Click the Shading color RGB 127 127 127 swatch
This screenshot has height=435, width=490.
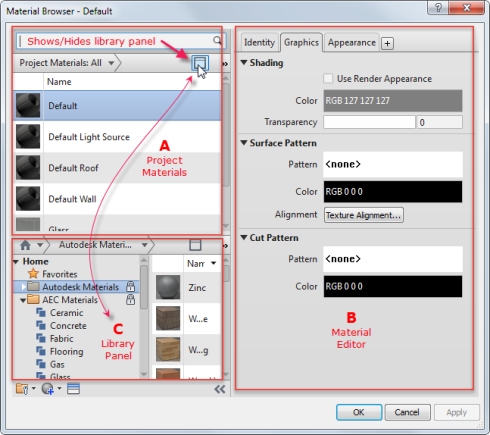(x=393, y=100)
